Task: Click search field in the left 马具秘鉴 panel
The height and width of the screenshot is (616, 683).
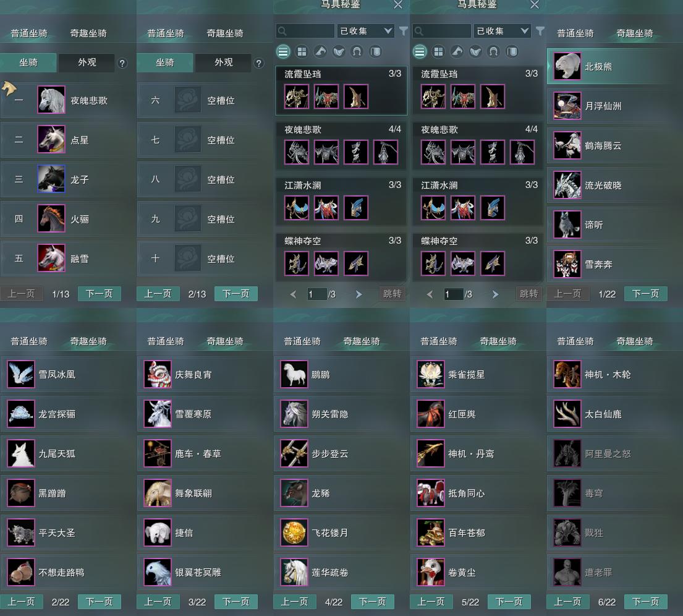Action: point(305,31)
